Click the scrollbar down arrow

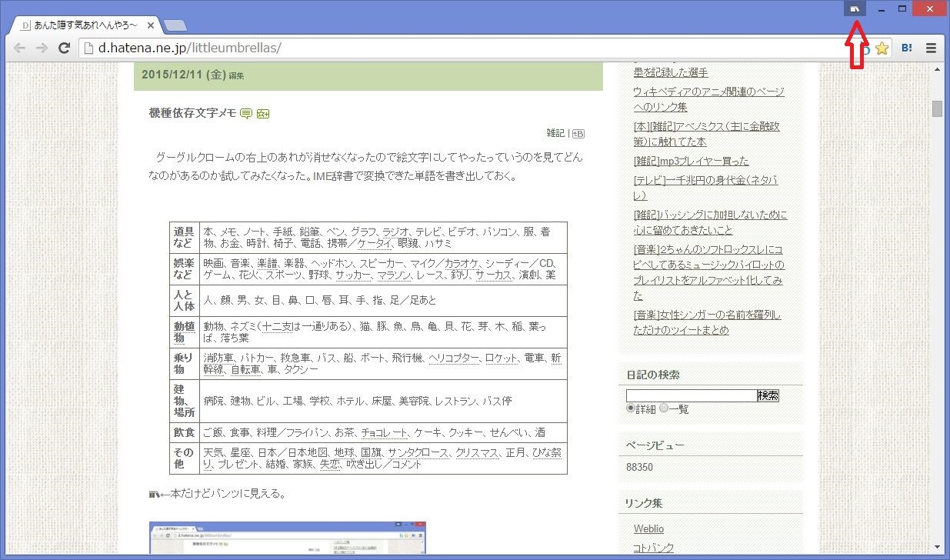pos(937,547)
